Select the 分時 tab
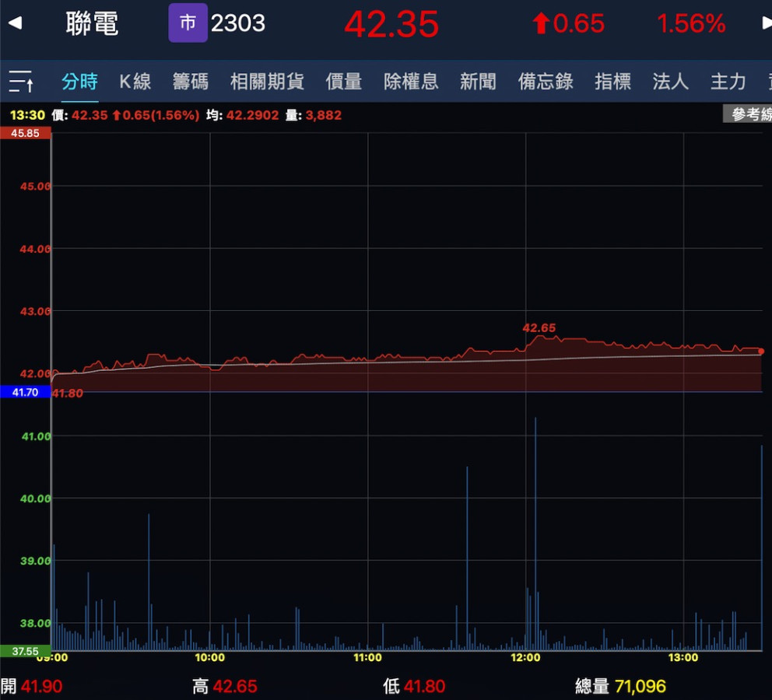Image resolution: width=772 pixels, height=700 pixels. (x=79, y=81)
